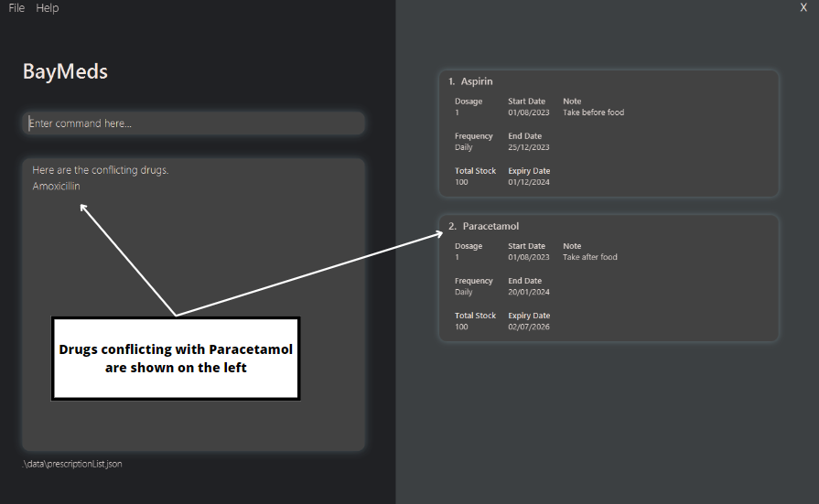Click Paracetamol's Dosage label

[x=469, y=246]
